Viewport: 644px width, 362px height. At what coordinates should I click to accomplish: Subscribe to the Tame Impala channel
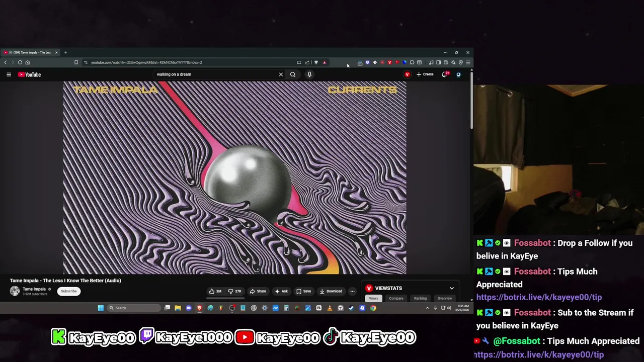tap(69, 291)
